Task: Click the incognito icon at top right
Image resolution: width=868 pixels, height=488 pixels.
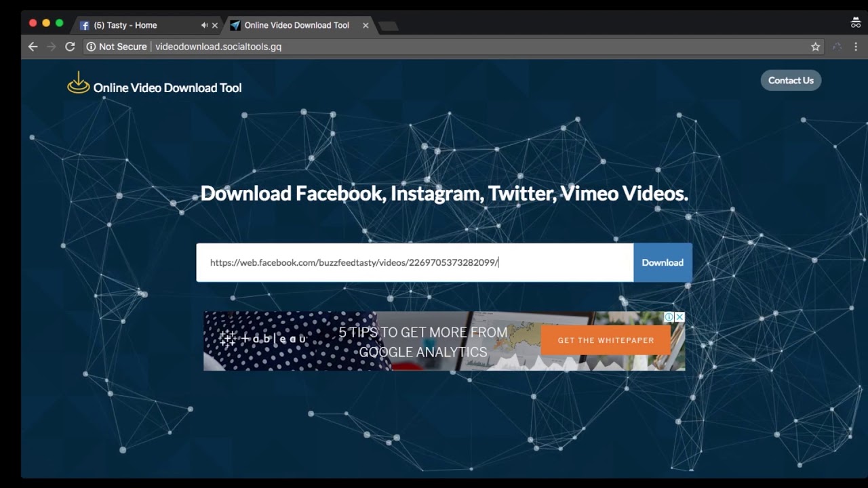Action: [856, 23]
